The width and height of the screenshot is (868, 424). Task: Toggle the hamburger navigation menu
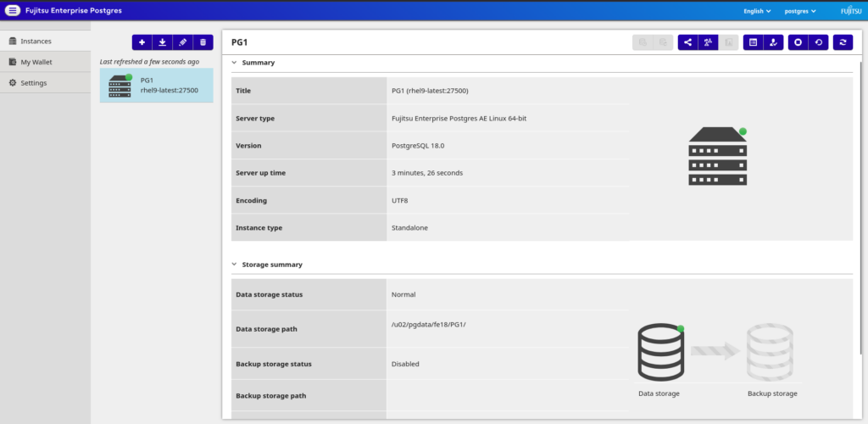pos(13,11)
